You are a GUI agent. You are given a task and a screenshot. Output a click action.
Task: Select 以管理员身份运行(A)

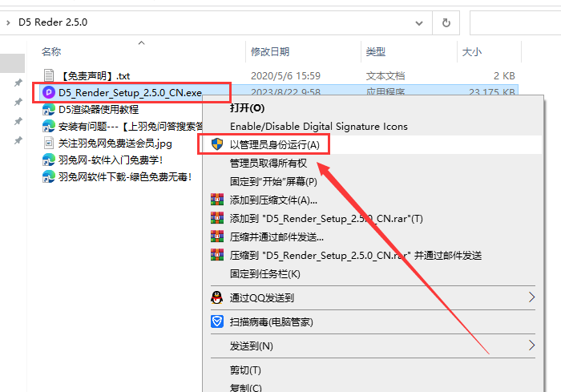[x=274, y=144]
